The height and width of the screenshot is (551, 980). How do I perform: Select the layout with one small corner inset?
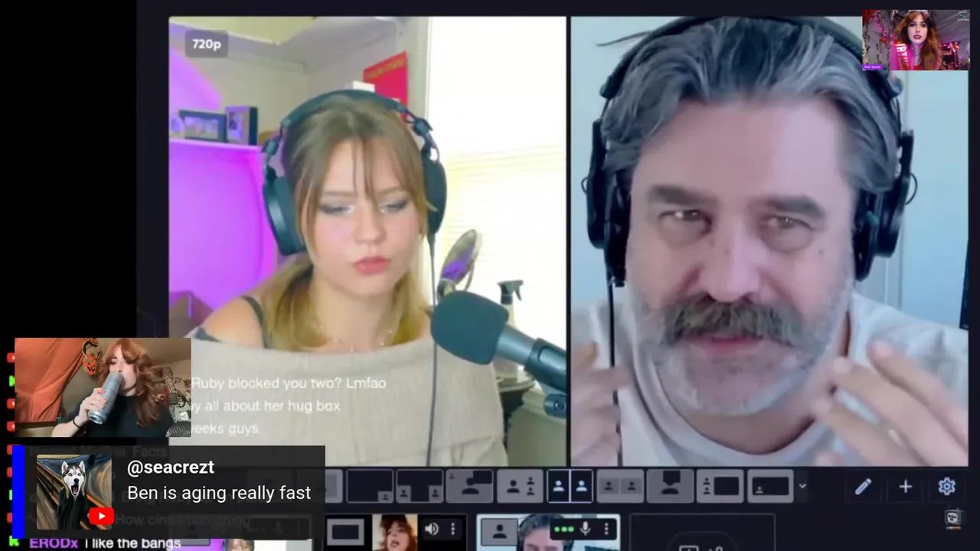click(370, 486)
